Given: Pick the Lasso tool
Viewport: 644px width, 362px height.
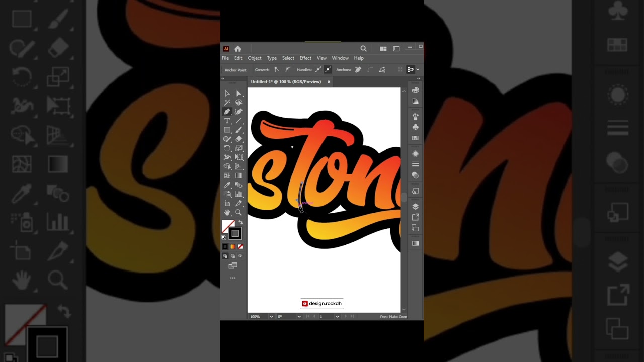Looking at the screenshot, I should tap(238, 102).
